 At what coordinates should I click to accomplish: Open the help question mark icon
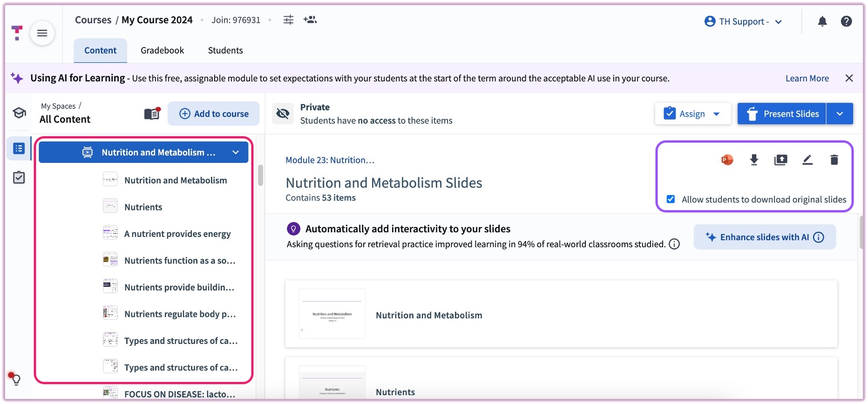click(846, 21)
